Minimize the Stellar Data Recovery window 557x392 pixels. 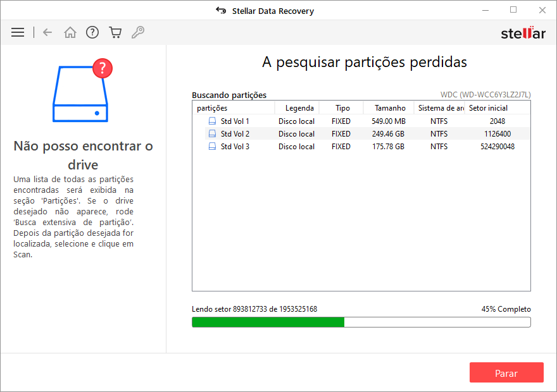pos(485,10)
